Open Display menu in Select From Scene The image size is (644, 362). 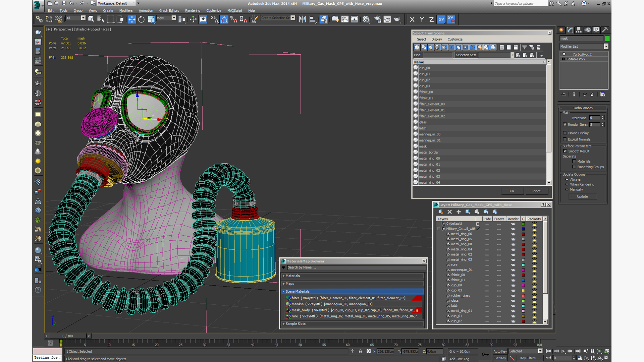[436, 39]
